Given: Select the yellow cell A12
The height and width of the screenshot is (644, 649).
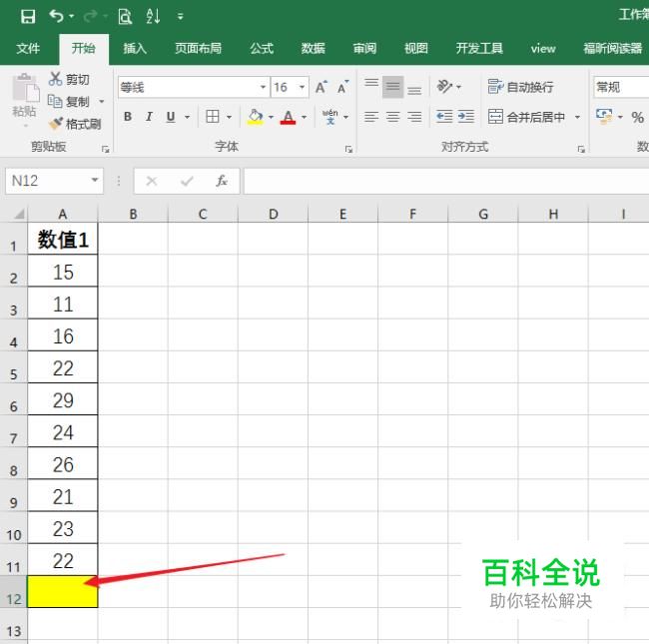Looking at the screenshot, I should tap(63, 591).
